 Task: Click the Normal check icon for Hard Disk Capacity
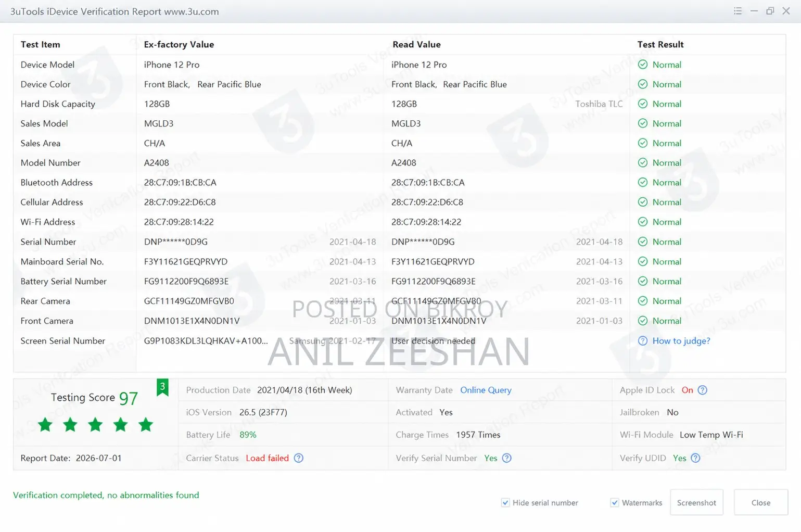[643, 104]
